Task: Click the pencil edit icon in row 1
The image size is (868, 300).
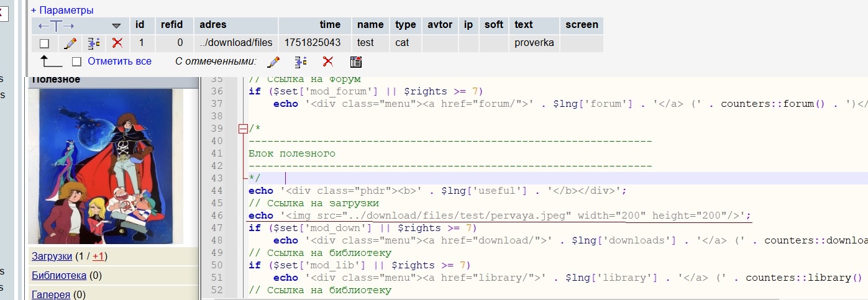Action: [x=70, y=43]
